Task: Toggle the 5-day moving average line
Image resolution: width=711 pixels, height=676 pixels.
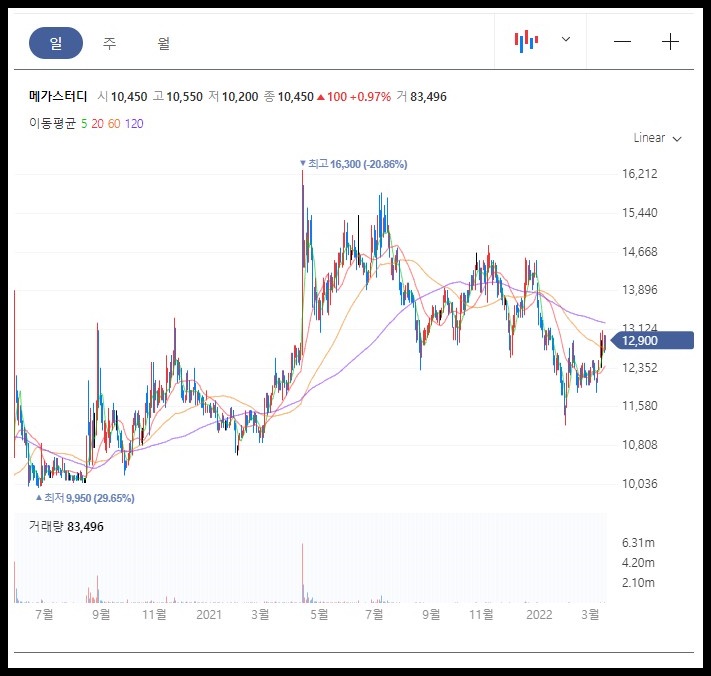Action: (84, 124)
